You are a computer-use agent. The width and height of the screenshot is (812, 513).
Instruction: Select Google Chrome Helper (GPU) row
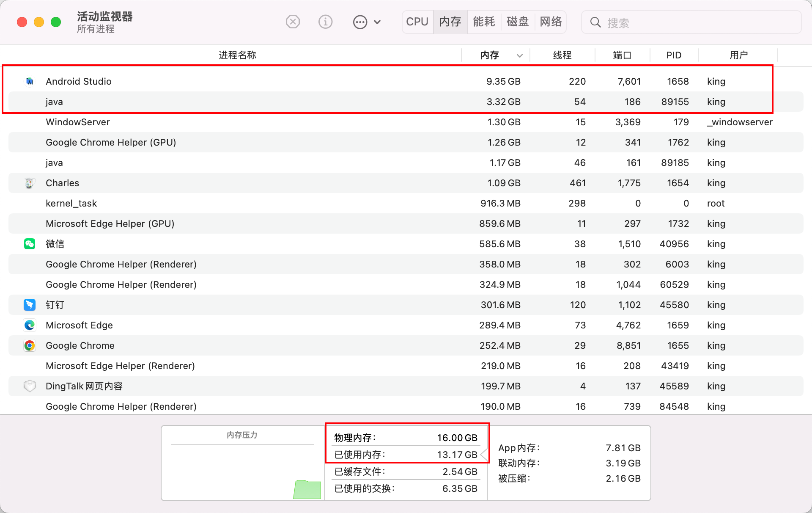[x=406, y=142]
